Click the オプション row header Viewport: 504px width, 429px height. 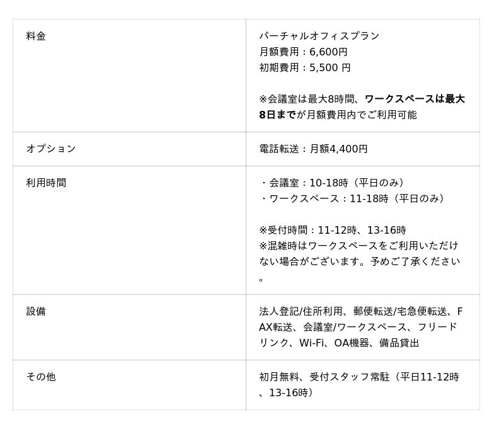[x=50, y=149]
